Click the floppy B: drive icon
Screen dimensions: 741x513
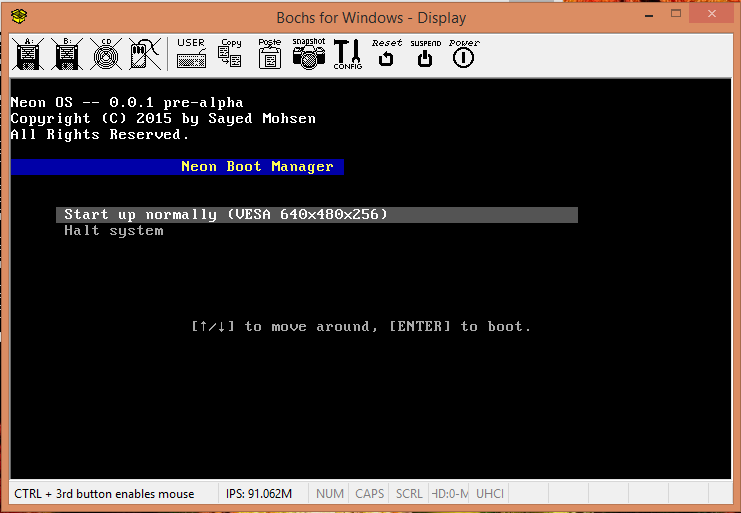tap(67, 54)
